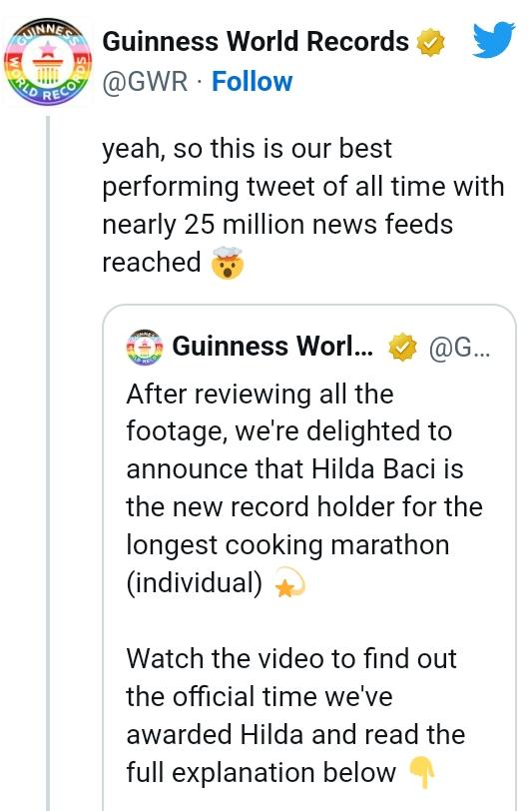Image resolution: width=532 pixels, height=811 pixels.
Task: Click gold verified badge beside Guinness World Records
Action: (430, 42)
